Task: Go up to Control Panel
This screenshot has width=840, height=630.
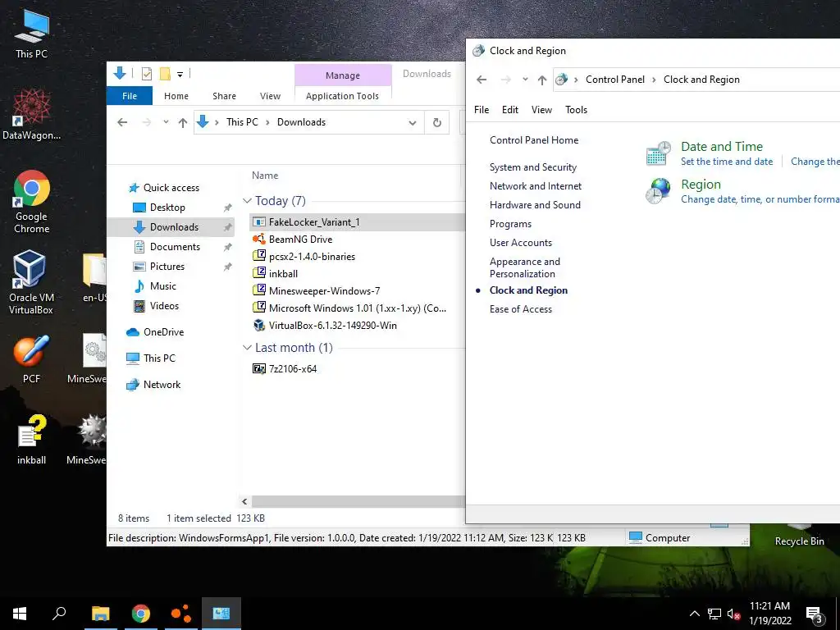Action: tap(542, 80)
